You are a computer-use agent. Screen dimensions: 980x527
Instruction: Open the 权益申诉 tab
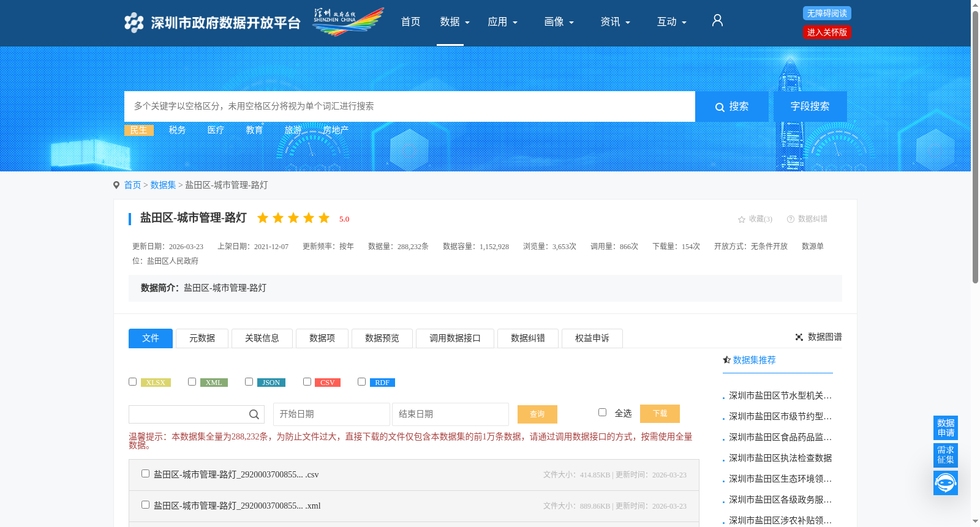pyautogui.click(x=592, y=338)
